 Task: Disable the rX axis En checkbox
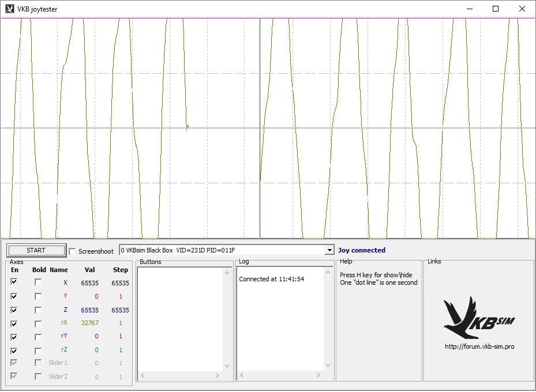(14, 323)
